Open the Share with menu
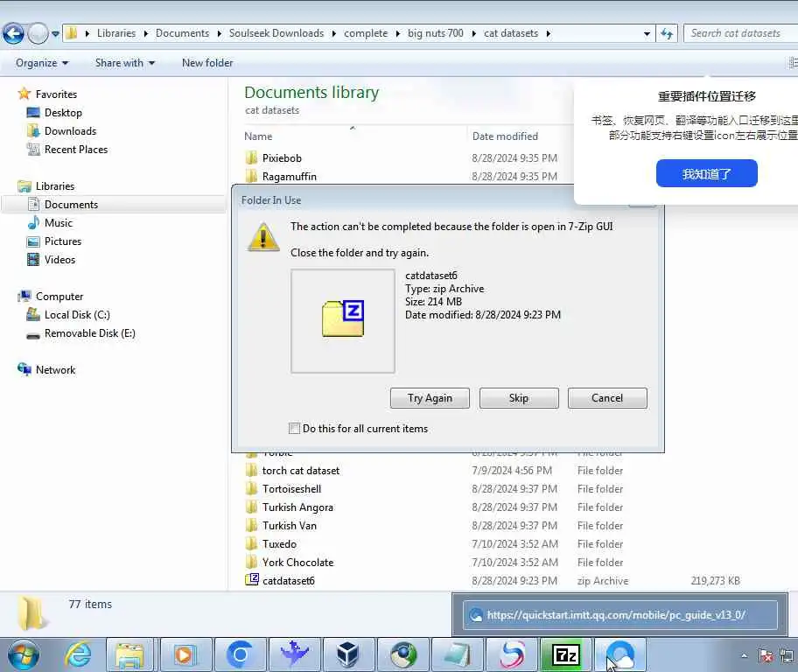Screen dimensions: 798x672 pos(124,63)
